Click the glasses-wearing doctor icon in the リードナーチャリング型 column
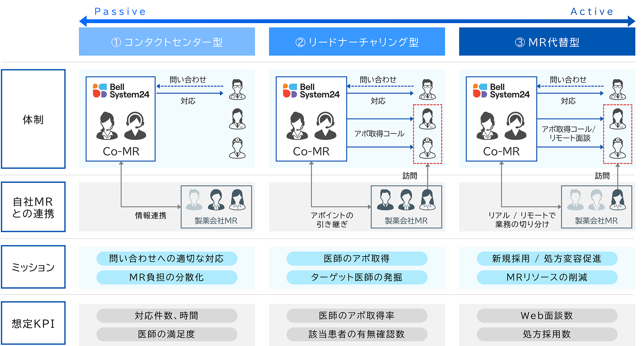This screenshot has height=346, width=644. coord(427,89)
